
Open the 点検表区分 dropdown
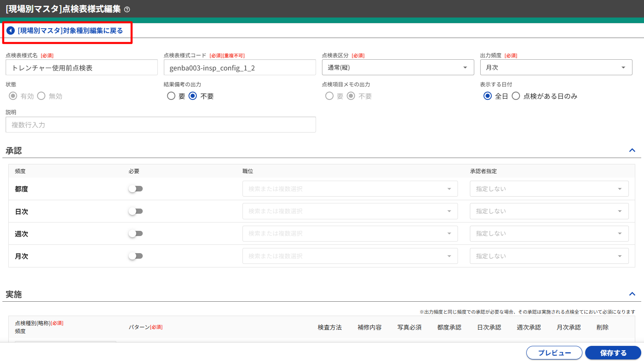click(398, 68)
